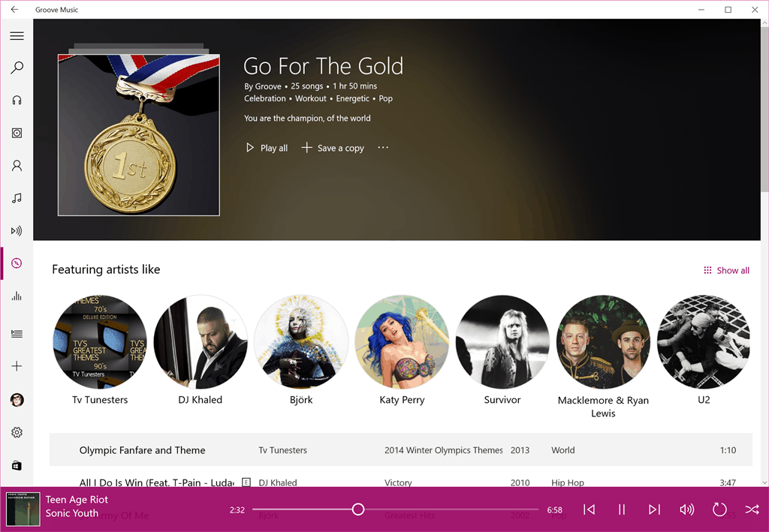Click the Victory album name
The width and height of the screenshot is (769, 532).
click(398, 482)
